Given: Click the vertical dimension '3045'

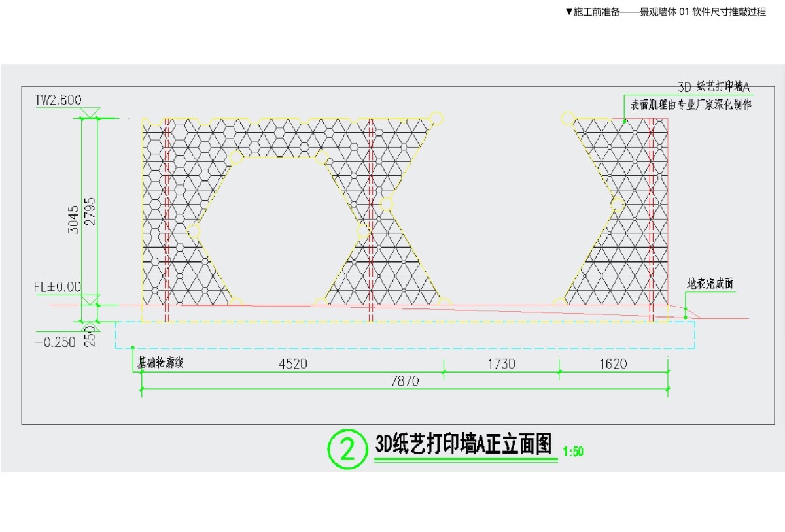Looking at the screenshot, I should pos(74,220).
